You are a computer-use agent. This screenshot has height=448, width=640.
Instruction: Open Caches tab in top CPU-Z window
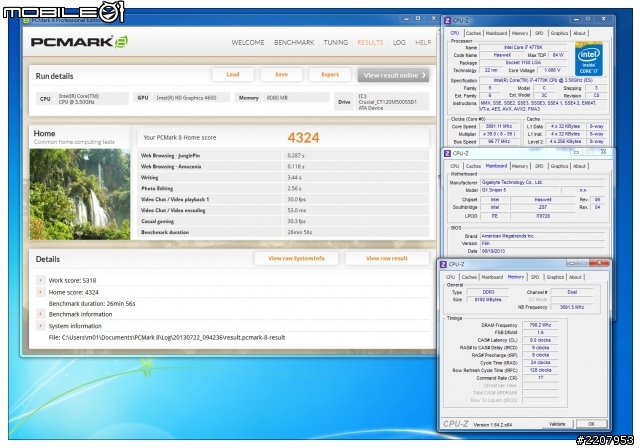473,33
